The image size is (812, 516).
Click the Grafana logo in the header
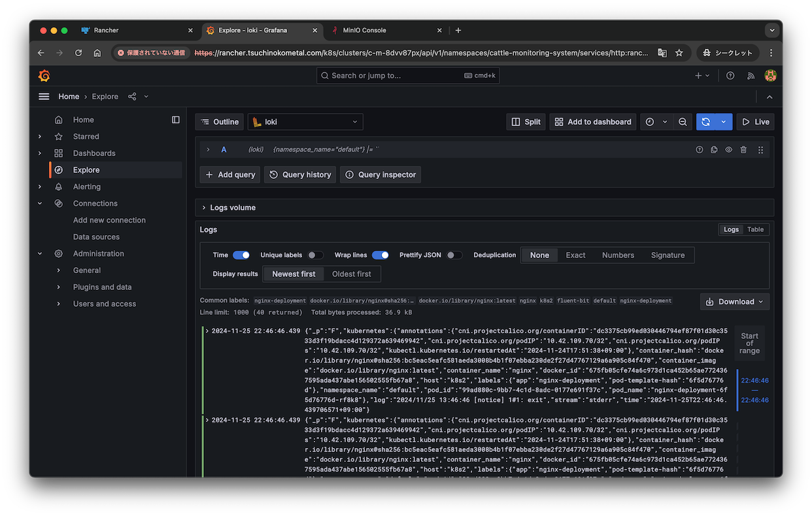[x=44, y=76]
